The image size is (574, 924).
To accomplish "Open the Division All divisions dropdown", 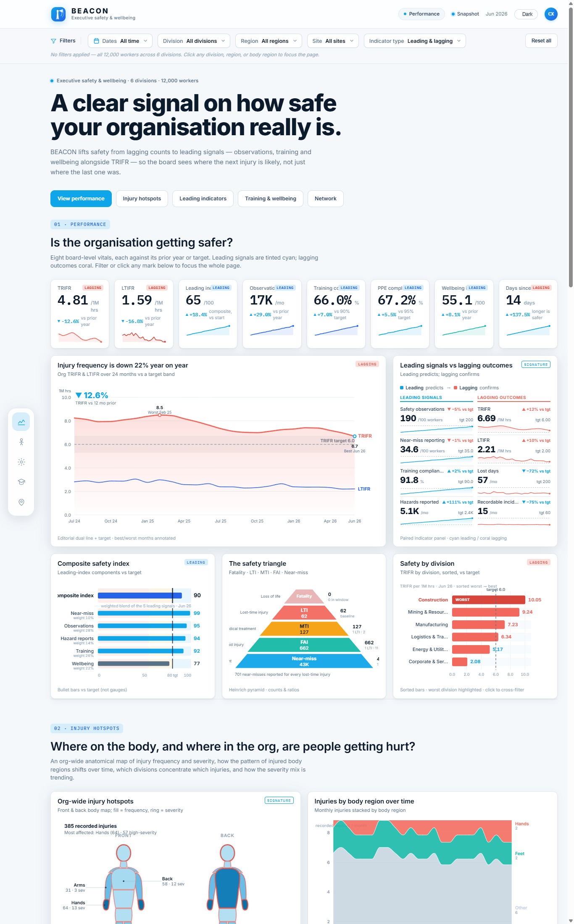I will (194, 41).
